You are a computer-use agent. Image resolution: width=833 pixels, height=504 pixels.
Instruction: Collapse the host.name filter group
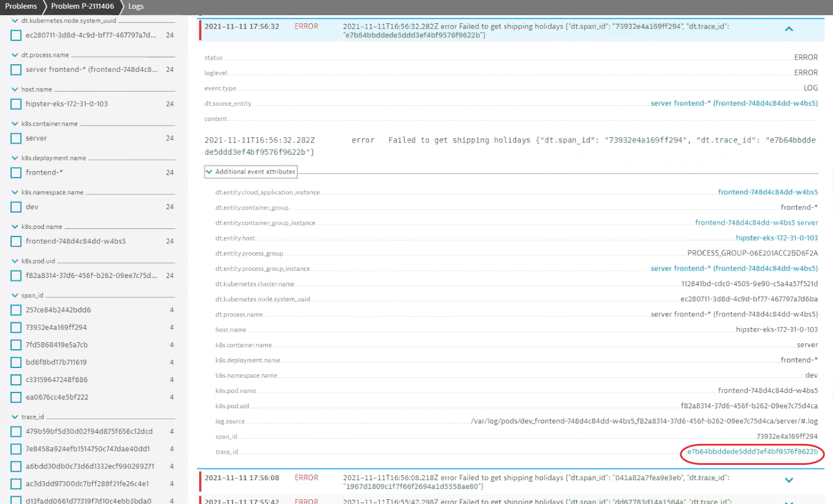[x=15, y=89]
